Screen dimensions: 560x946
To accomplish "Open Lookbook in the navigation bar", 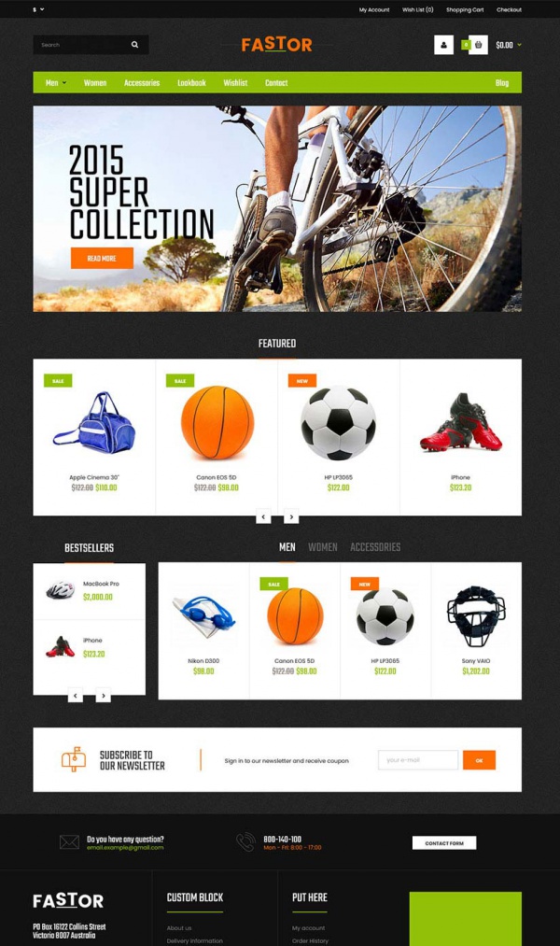I will click(x=191, y=83).
